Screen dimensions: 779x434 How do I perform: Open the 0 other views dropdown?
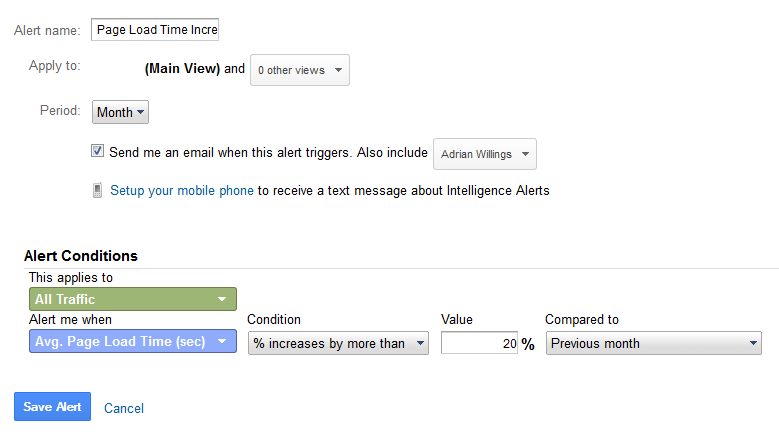coord(300,70)
